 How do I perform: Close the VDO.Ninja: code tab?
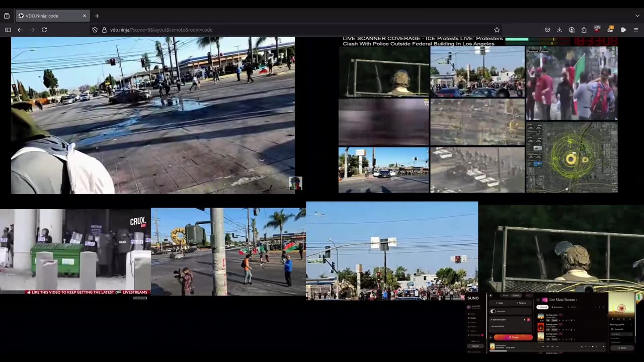coord(85,16)
